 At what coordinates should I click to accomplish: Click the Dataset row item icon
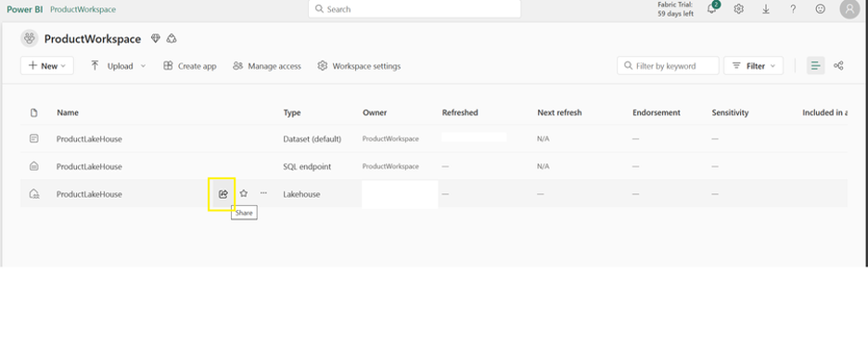[x=33, y=138]
